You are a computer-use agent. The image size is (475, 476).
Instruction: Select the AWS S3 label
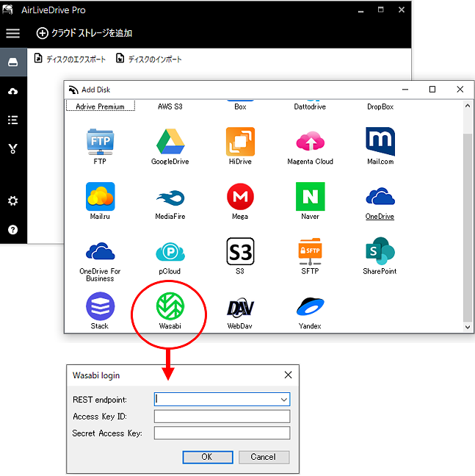coord(170,107)
